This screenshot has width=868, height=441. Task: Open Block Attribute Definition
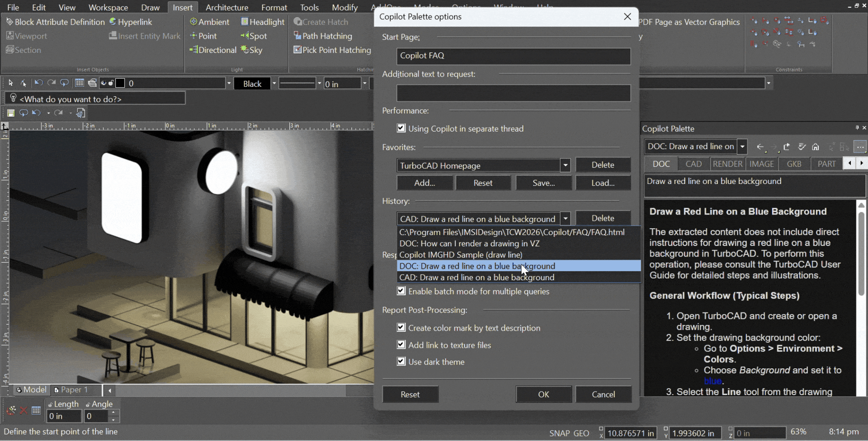55,22
